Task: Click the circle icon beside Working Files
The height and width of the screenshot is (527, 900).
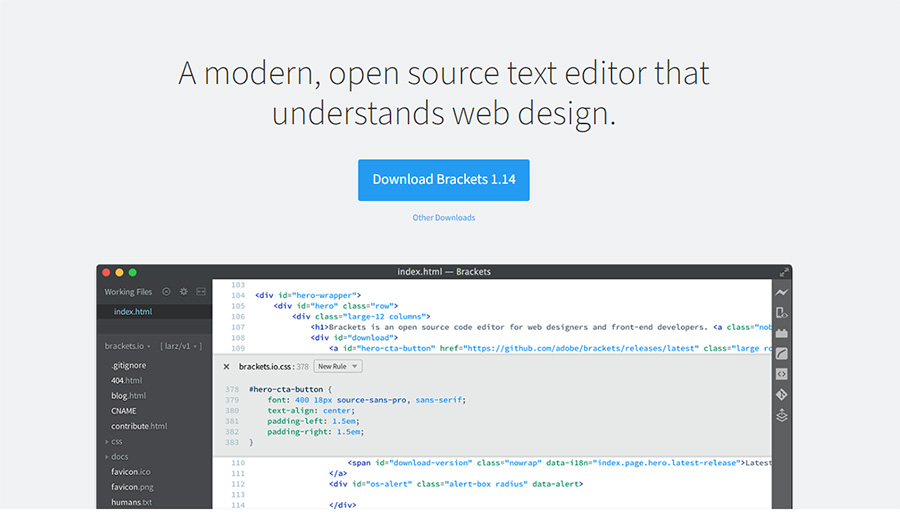Action: point(166,292)
